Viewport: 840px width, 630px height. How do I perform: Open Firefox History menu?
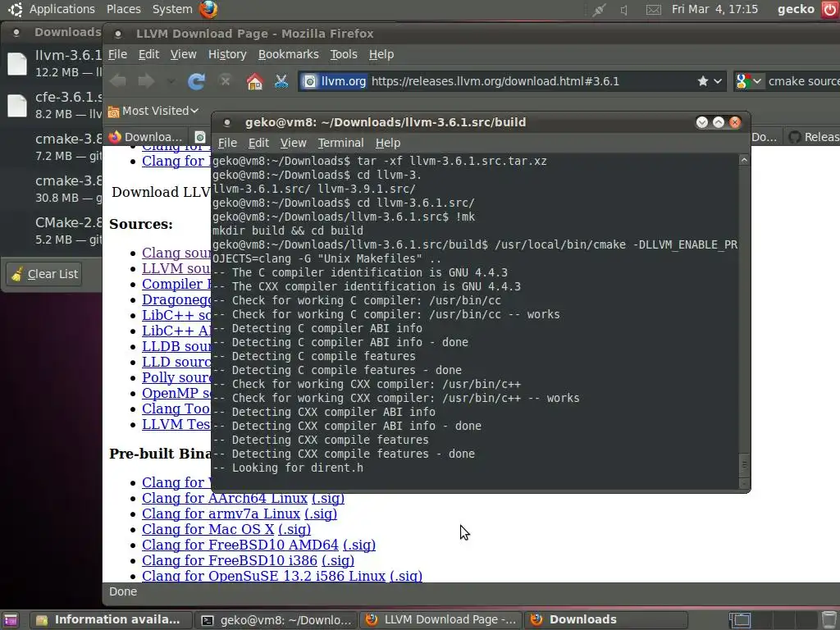227,54
